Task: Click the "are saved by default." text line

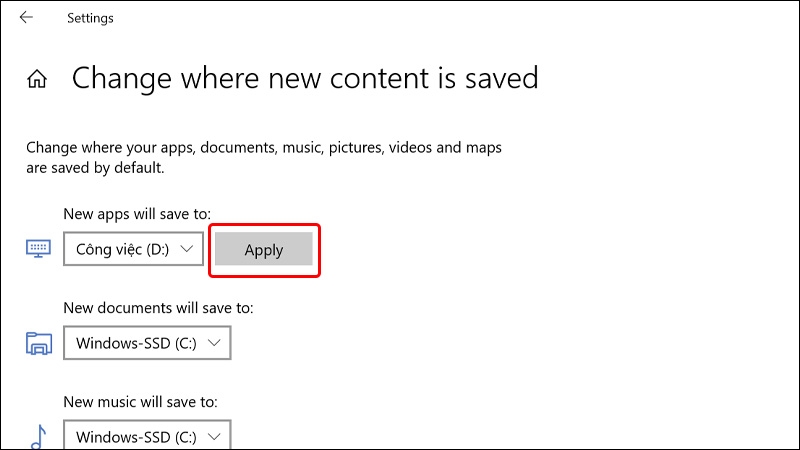Action: (95, 168)
